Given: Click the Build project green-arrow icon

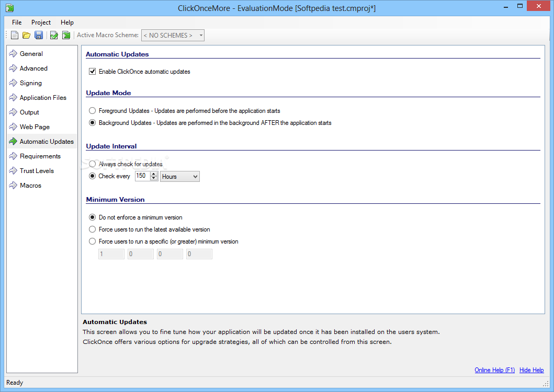Looking at the screenshot, I should 66,35.
